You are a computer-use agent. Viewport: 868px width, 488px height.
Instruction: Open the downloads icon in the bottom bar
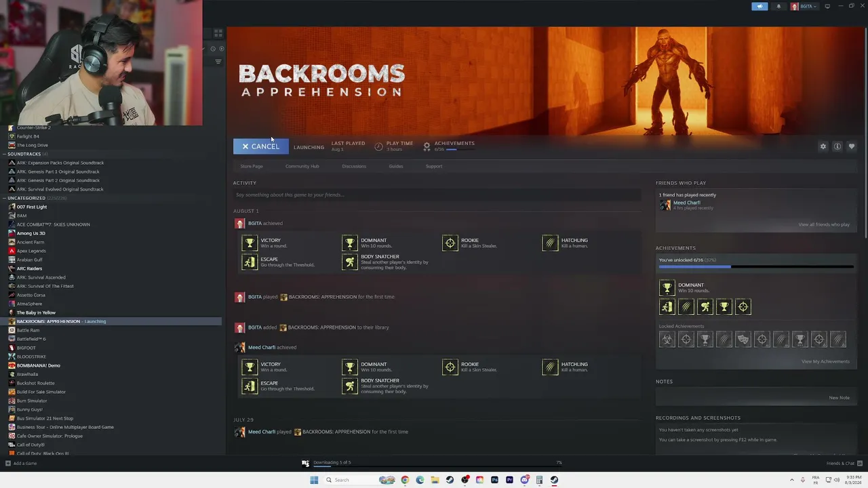(x=306, y=463)
